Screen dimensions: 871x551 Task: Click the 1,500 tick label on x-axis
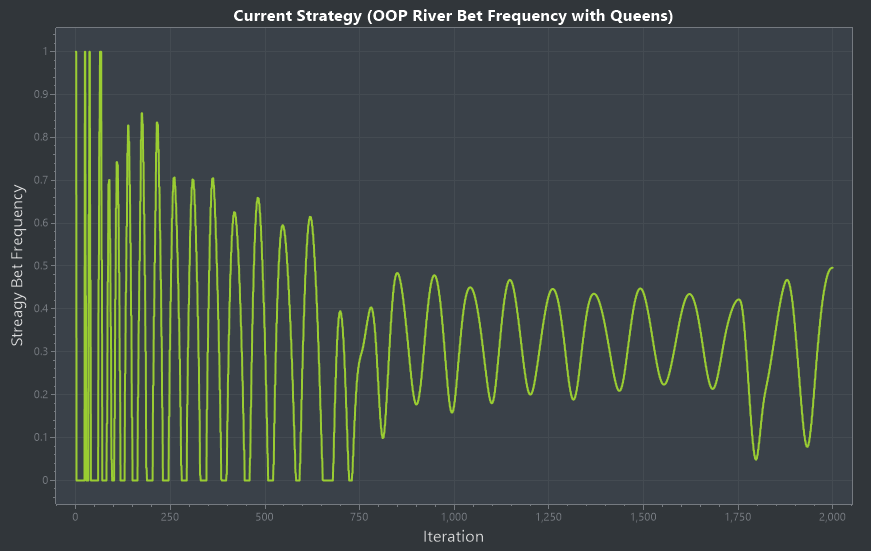(x=643, y=517)
